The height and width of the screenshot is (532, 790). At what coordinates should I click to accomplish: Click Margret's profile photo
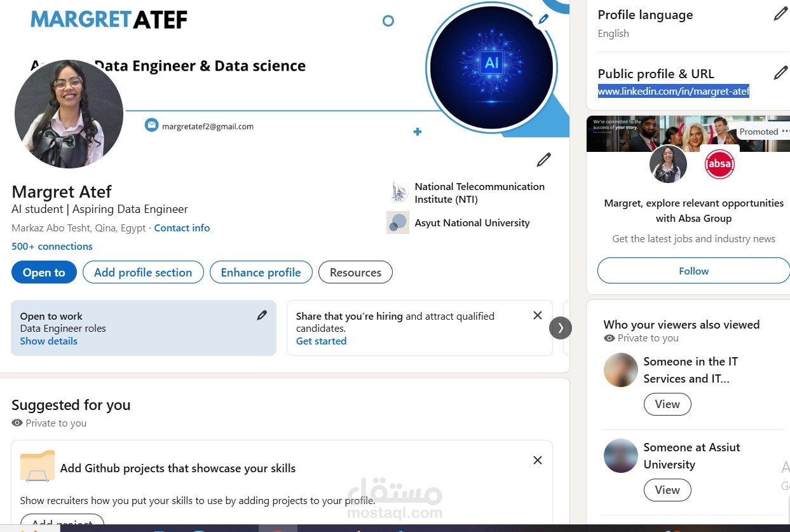point(69,114)
